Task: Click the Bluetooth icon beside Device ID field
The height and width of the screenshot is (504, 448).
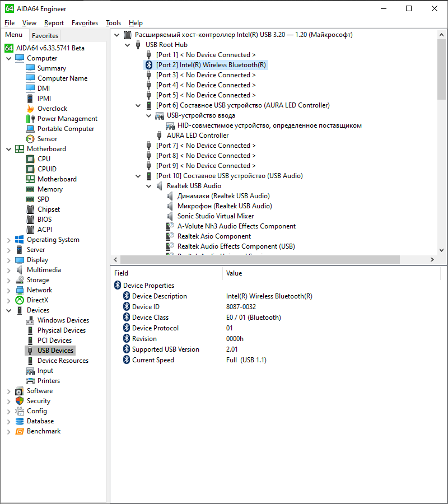Action: pyautogui.click(x=127, y=307)
